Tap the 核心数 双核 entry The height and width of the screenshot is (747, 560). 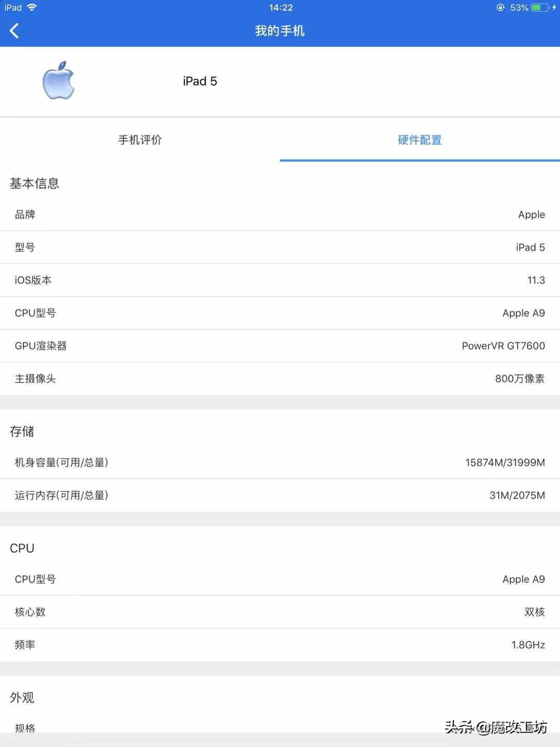coord(280,612)
